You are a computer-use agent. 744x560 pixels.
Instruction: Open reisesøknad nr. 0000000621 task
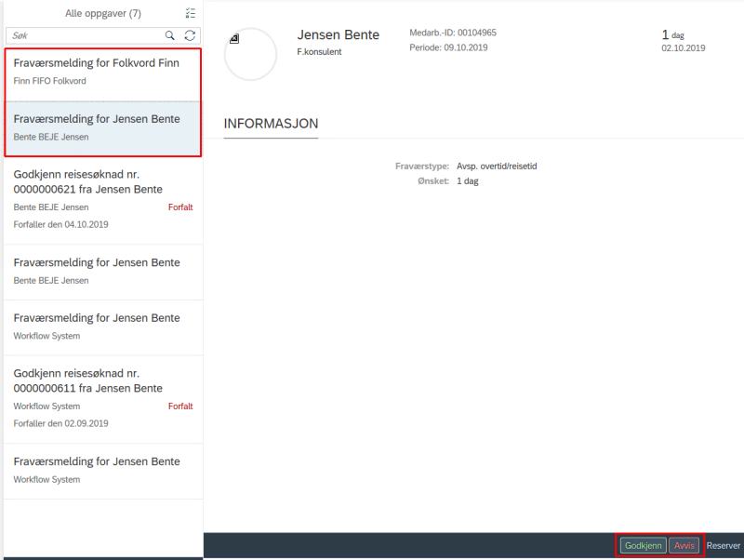coord(103,201)
